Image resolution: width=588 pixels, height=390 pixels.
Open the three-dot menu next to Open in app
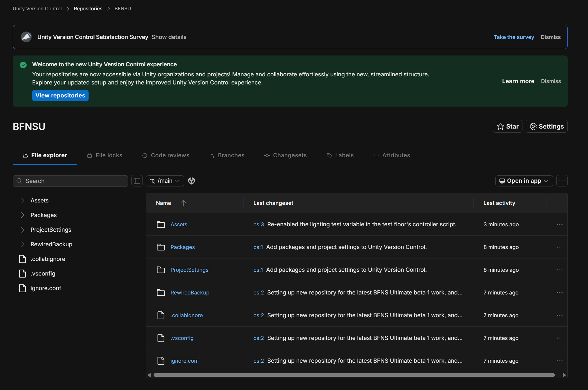coord(562,181)
